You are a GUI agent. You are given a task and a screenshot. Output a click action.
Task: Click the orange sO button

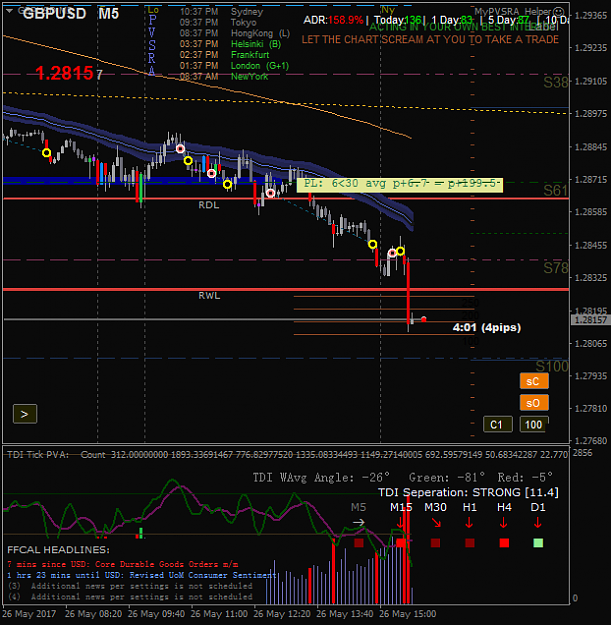(534, 403)
